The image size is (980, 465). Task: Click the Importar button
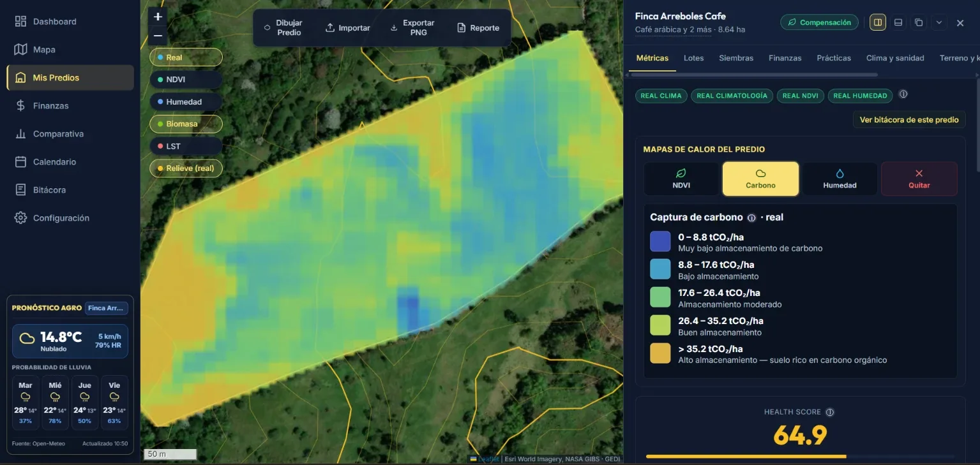[348, 28]
